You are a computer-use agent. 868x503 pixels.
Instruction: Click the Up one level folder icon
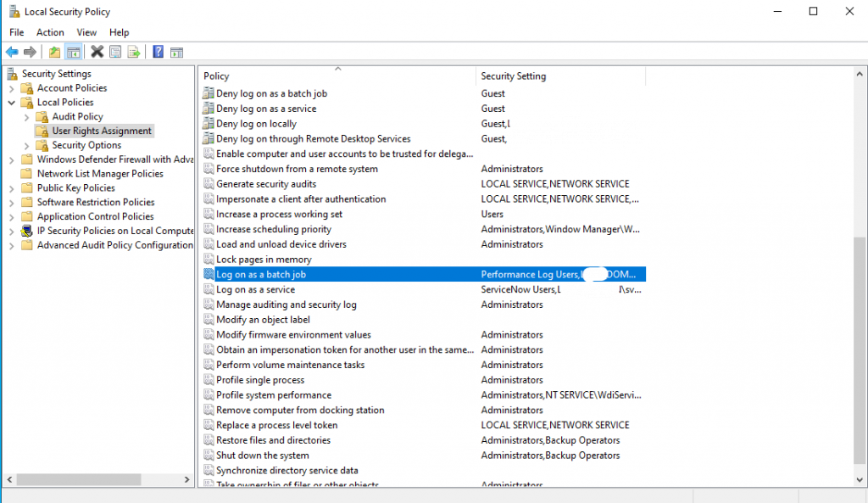[x=55, y=52]
